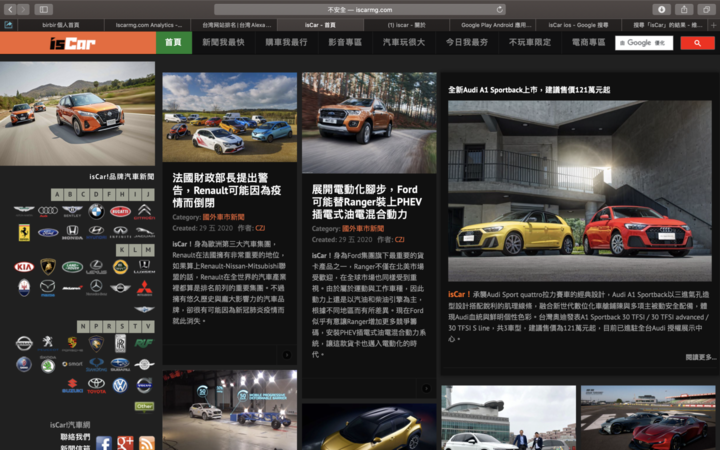Switch to birbir 個人首頁 browser tab

[x=61, y=25]
